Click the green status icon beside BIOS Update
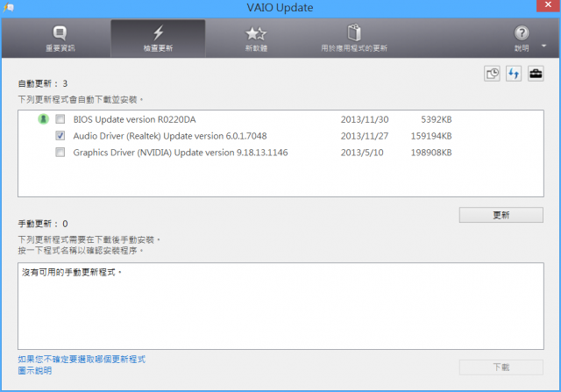Screen dimensions: 561x392 [x=43, y=119]
